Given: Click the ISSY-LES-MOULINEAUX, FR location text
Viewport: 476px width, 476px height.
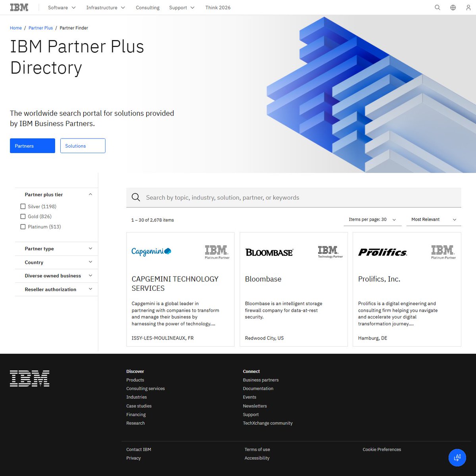Looking at the screenshot, I should (163, 338).
